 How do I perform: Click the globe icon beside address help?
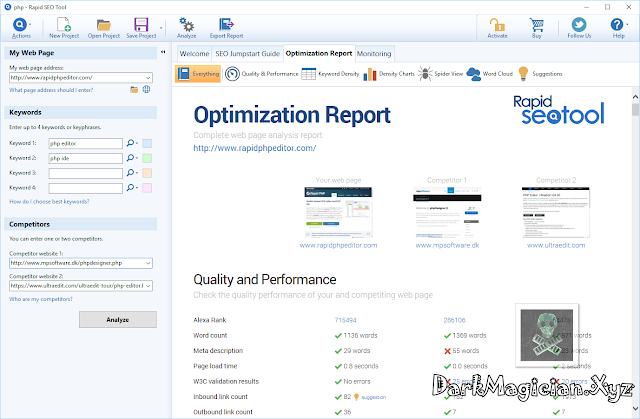(x=146, y=89)
